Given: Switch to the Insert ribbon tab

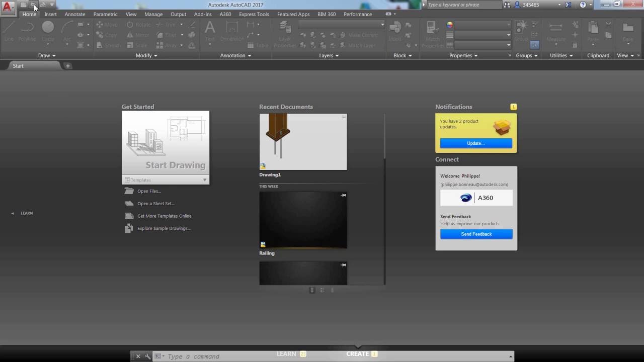Looking at the screenshot, I should pyautogui.click(x=50, y=14).
